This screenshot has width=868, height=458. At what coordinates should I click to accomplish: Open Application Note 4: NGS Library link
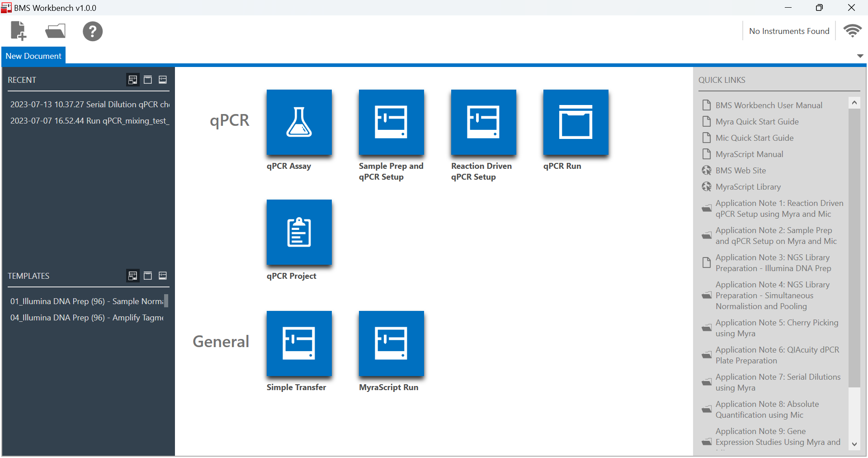(x=773, y=295)
